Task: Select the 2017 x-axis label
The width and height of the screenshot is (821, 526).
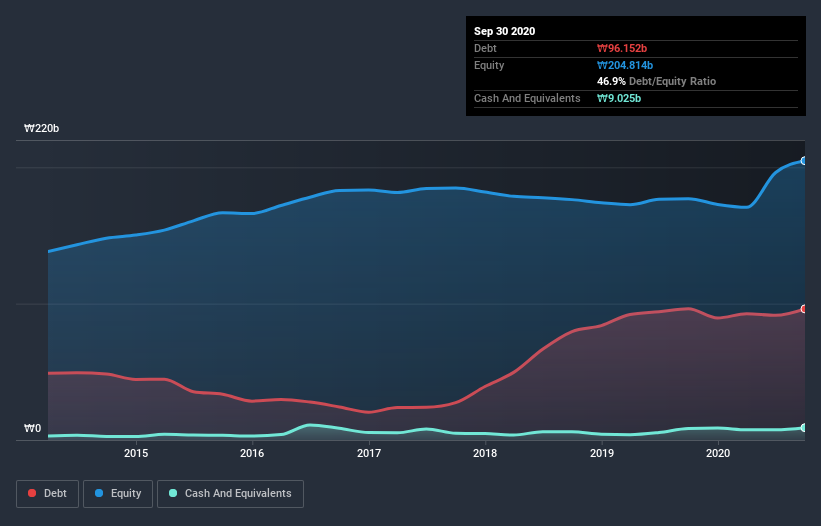Action: click(369, 453)
